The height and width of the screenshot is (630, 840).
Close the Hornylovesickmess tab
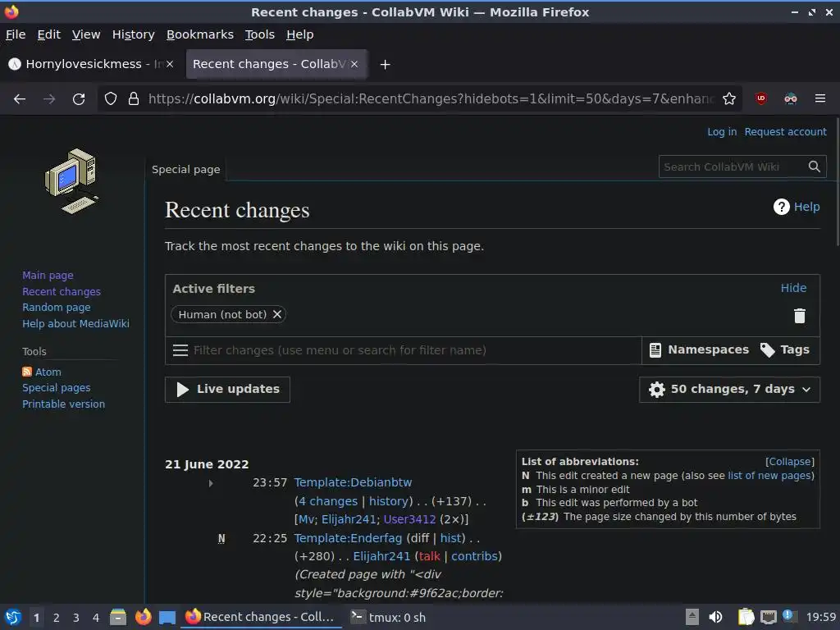(x=170, y=64)
